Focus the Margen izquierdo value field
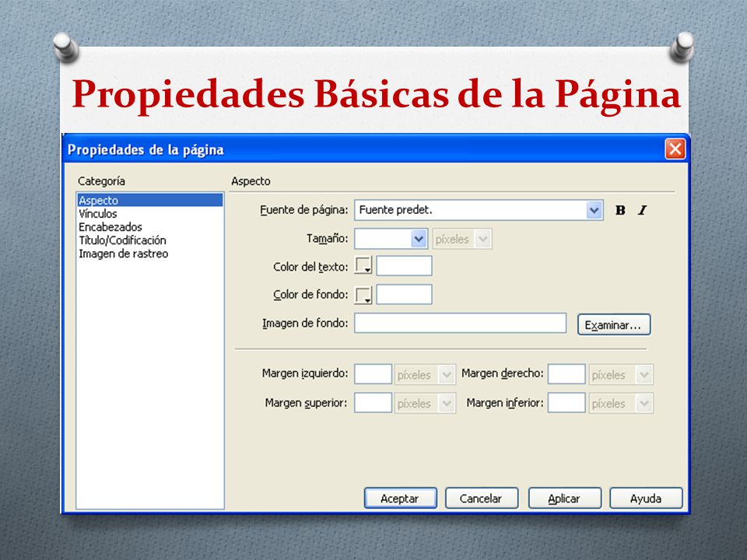 [x=373, y=374]
